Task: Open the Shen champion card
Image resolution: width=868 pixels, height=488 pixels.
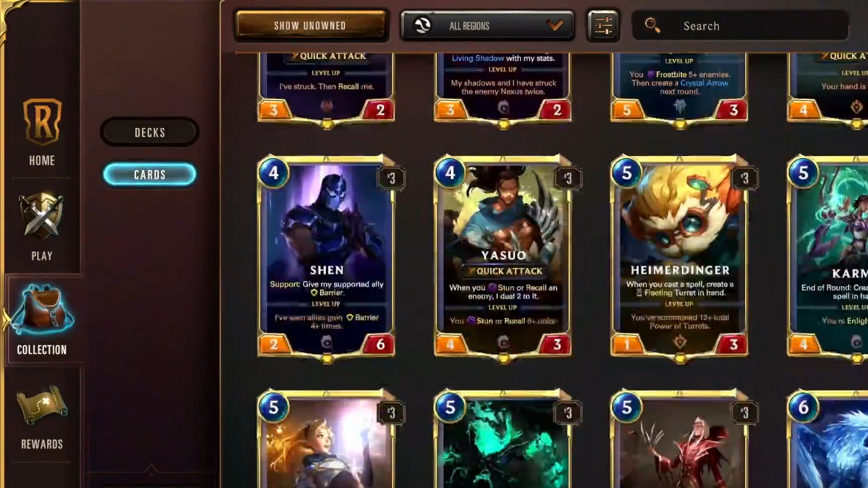Action: pos(327,258)
